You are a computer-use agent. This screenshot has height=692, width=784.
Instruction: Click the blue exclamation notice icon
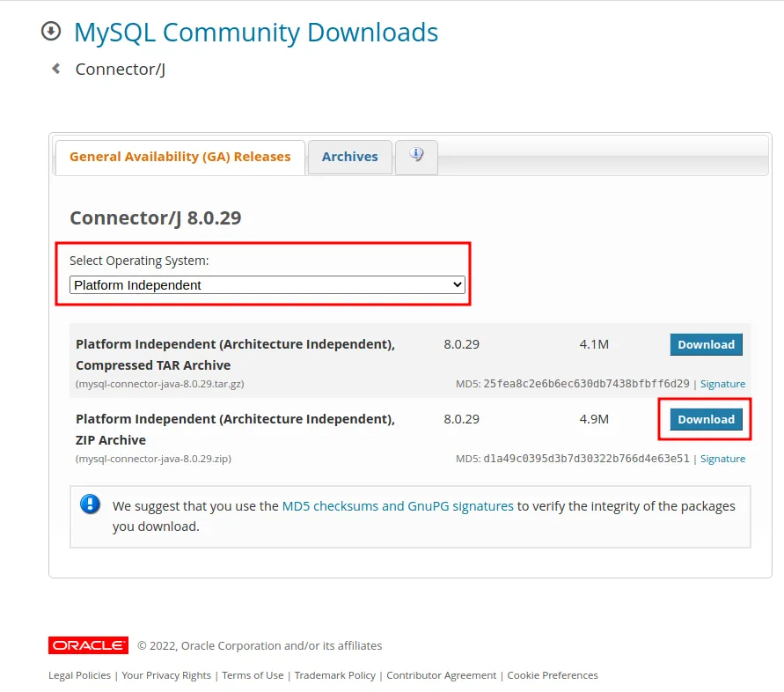90,504
